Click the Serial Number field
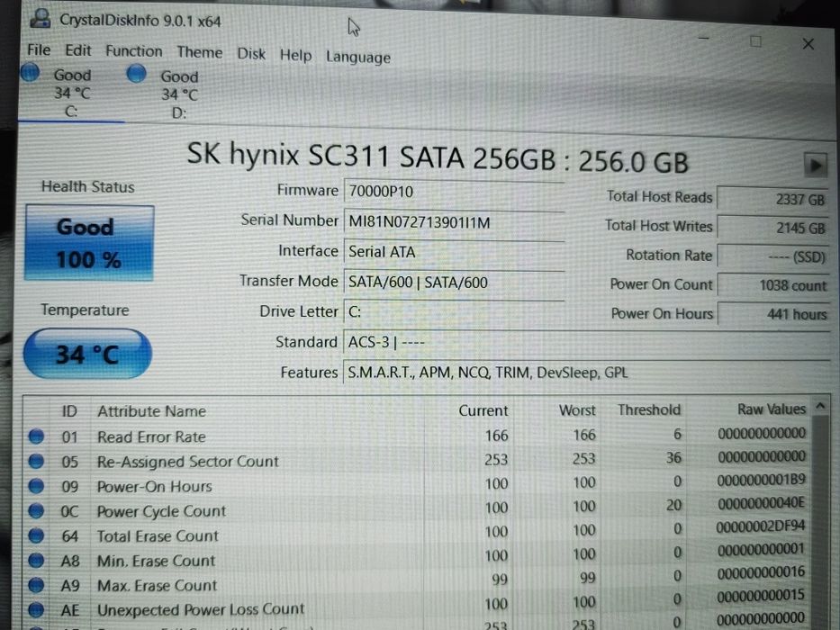840x630 pixels. click(x=453, y=221)
